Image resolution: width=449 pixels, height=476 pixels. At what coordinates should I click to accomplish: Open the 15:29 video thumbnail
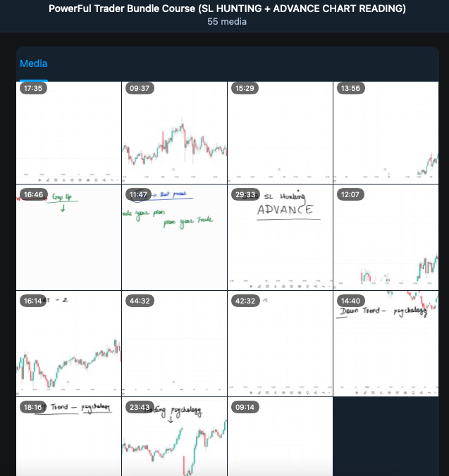tap(280, 132)
